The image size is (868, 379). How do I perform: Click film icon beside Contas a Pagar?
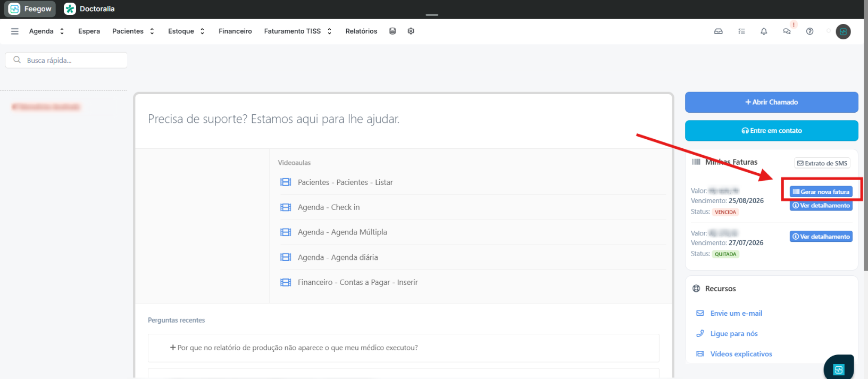coord(286,282)
